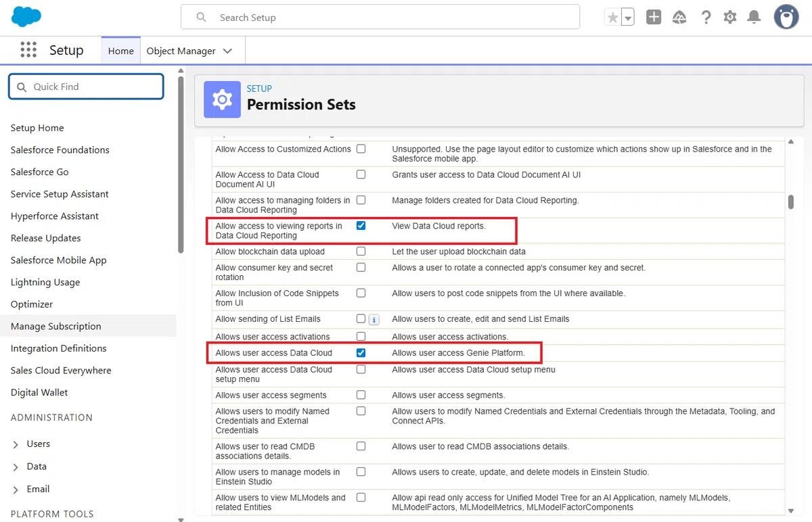Check Allow users to view MLModels checkbox

(x=361, y=498)
